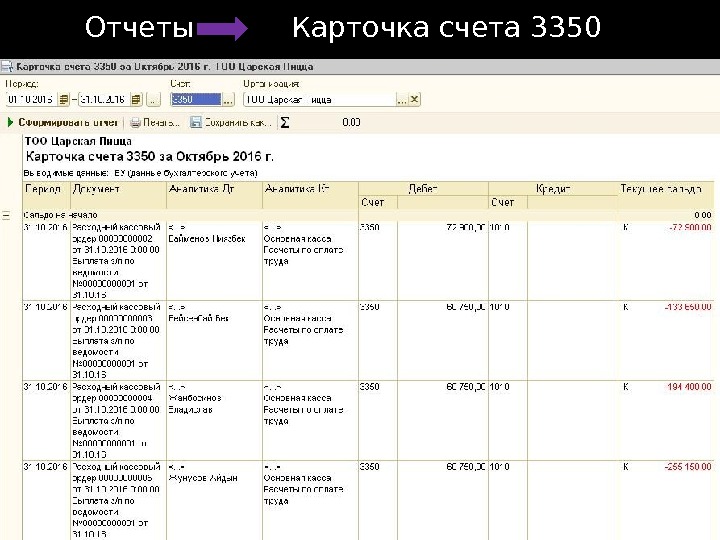Open account selection list next to 3350
Screen dimensions: 720x540
pyautogui.click(x=228, y=99)
